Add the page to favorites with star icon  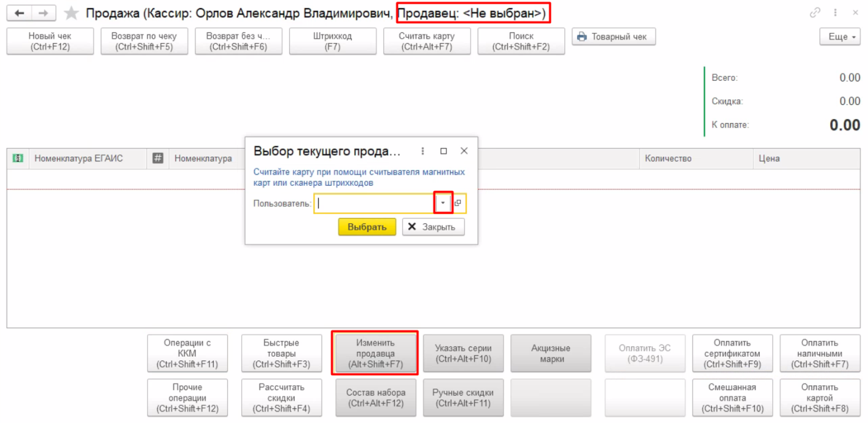click(x=72, y=13)
